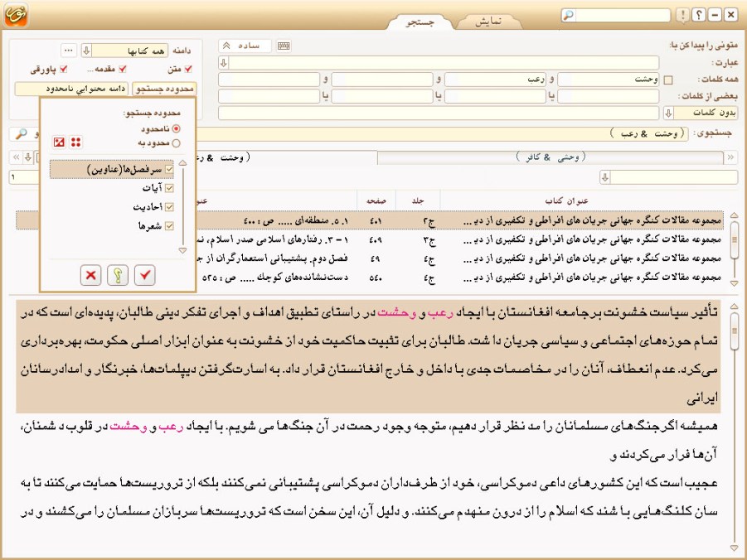Click the text pane's scrollbar thumb

coord(734,330)
